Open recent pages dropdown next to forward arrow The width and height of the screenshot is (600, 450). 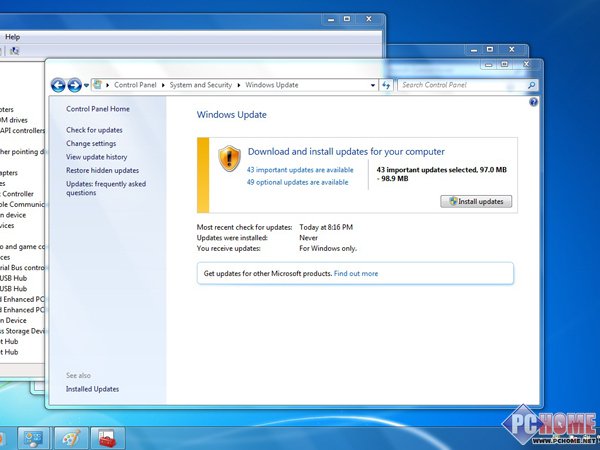click(86, 85)
